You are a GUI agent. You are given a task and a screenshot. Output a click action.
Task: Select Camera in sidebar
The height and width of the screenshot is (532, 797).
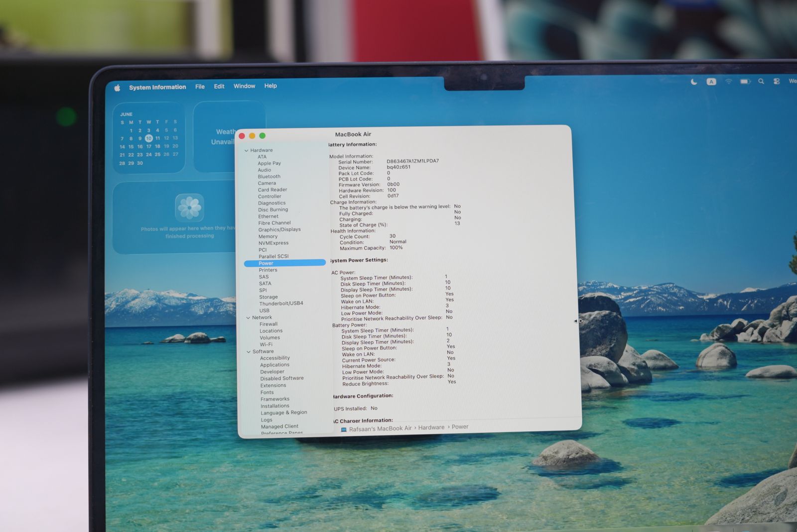click(x=266, y=183)
